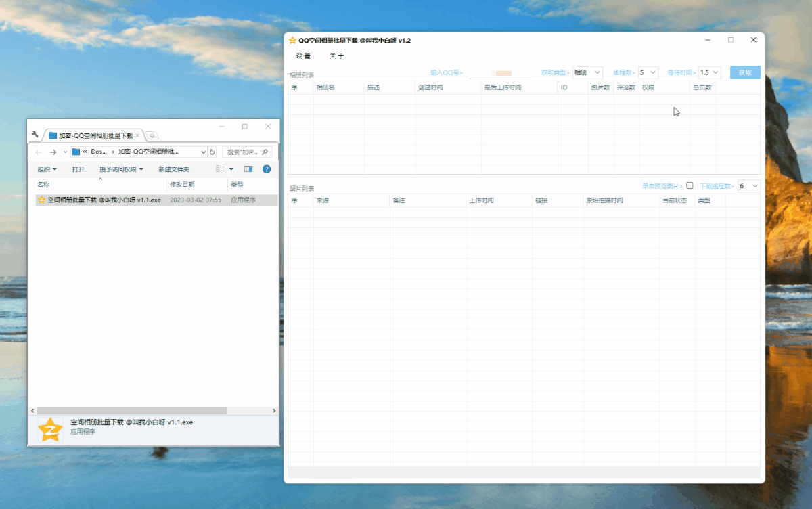Toggle the preview pane icon in Explorer toolbar

(x=248, y=169)
